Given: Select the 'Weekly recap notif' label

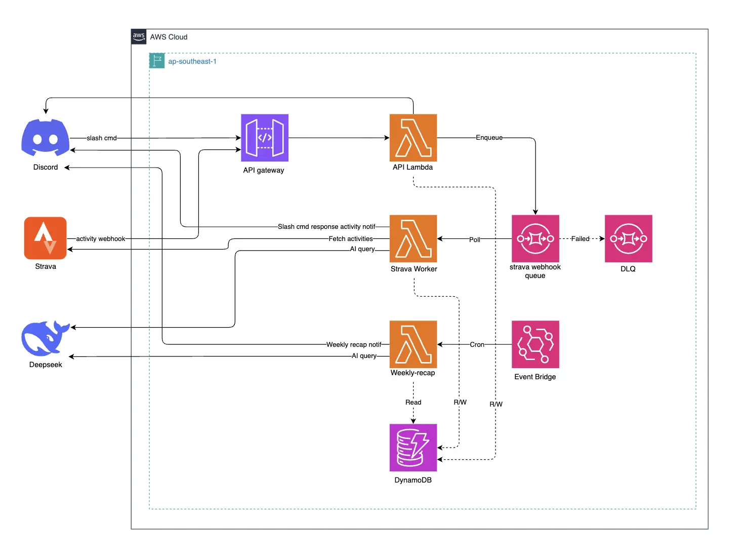Looking at the screenshot, I should pyautogui.click(x=354, y=344).
